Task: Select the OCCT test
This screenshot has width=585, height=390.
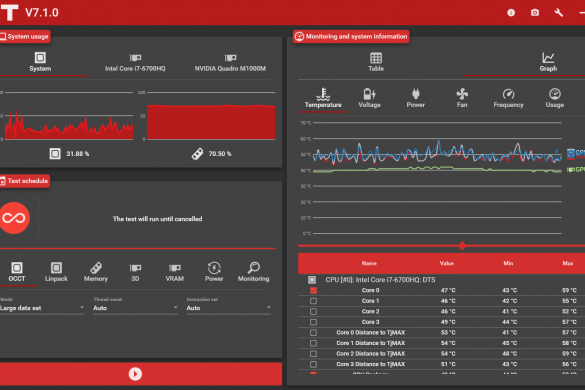Action: tap(17, 272)
